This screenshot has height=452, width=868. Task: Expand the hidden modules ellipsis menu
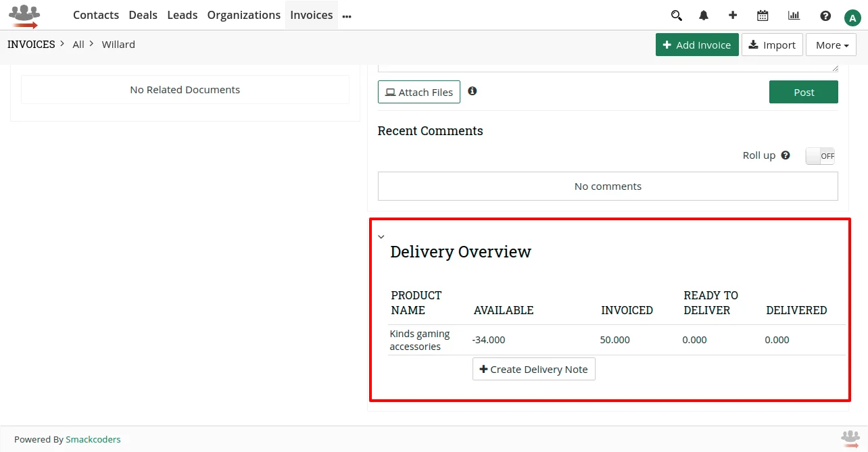tap(347, 15)
